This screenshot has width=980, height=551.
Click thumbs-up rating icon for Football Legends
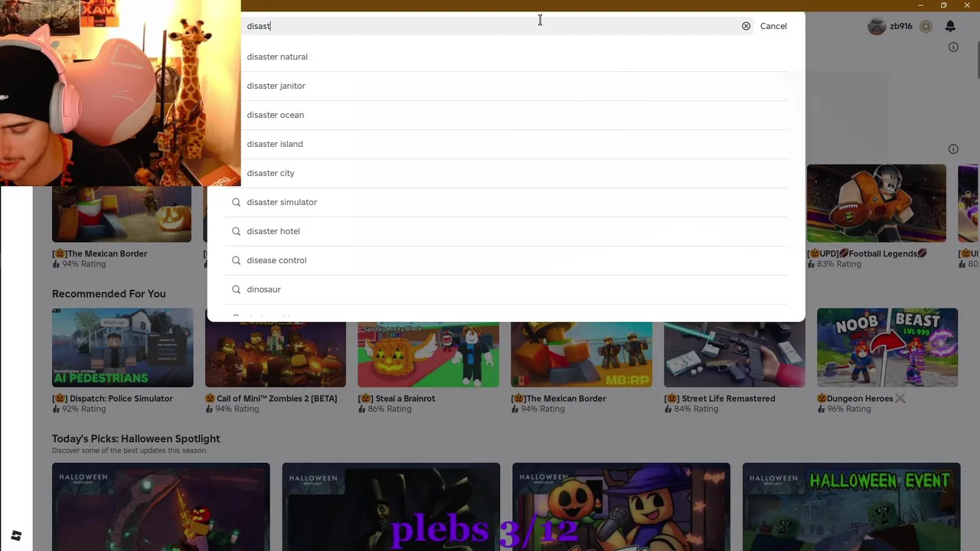(x=811, y=264)
